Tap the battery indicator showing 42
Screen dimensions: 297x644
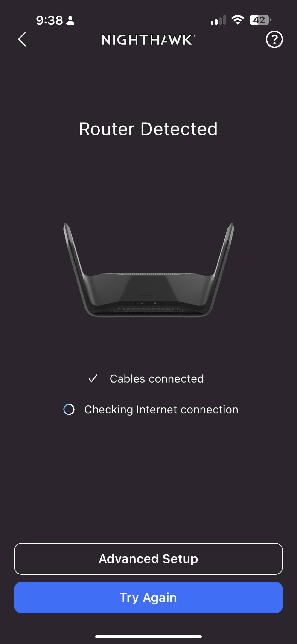point(260,20)
